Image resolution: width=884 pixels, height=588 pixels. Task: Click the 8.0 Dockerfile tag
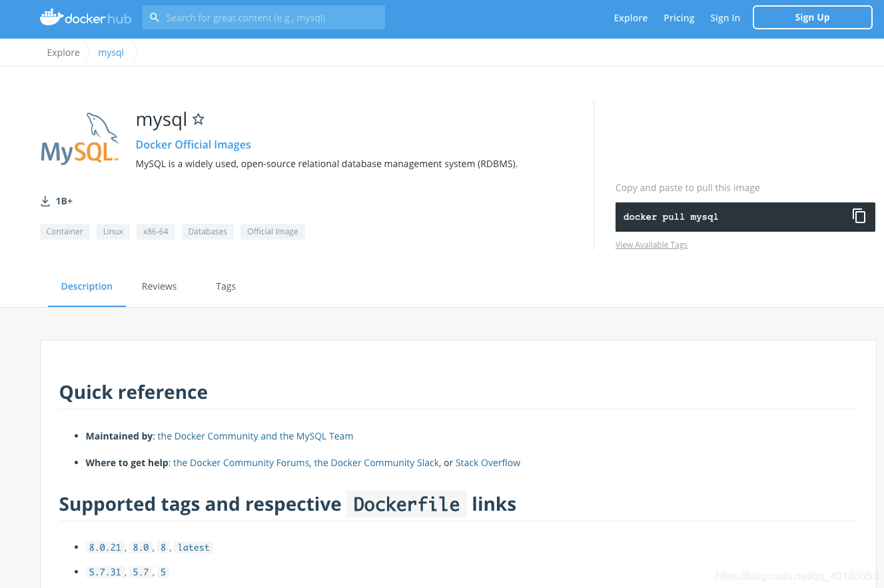coord(141,547)
